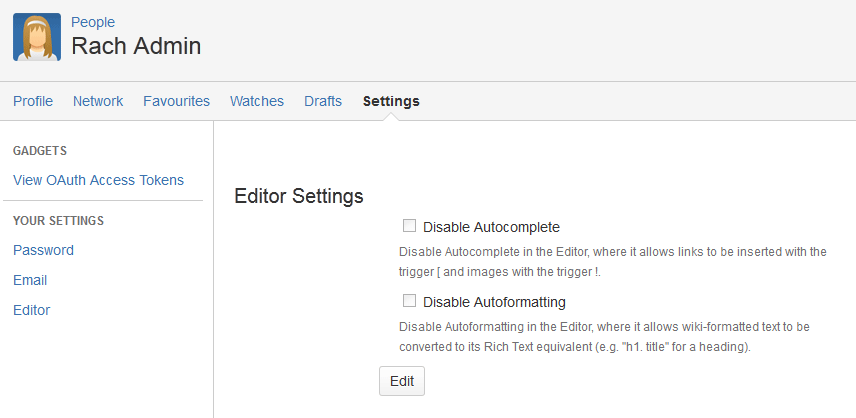This screenshot has height=418, width=856.
Task: Switch to the Profile tab
Action: [33, 101]
